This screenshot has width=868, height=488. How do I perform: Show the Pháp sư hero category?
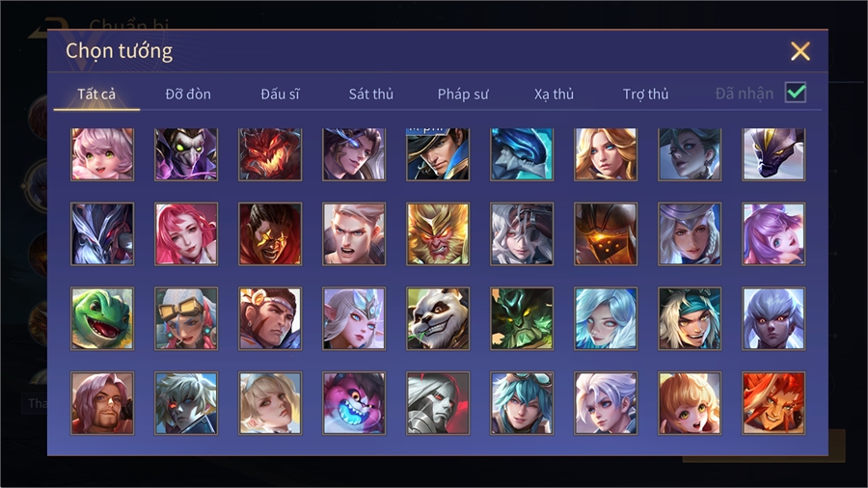[x=463, y=95]
